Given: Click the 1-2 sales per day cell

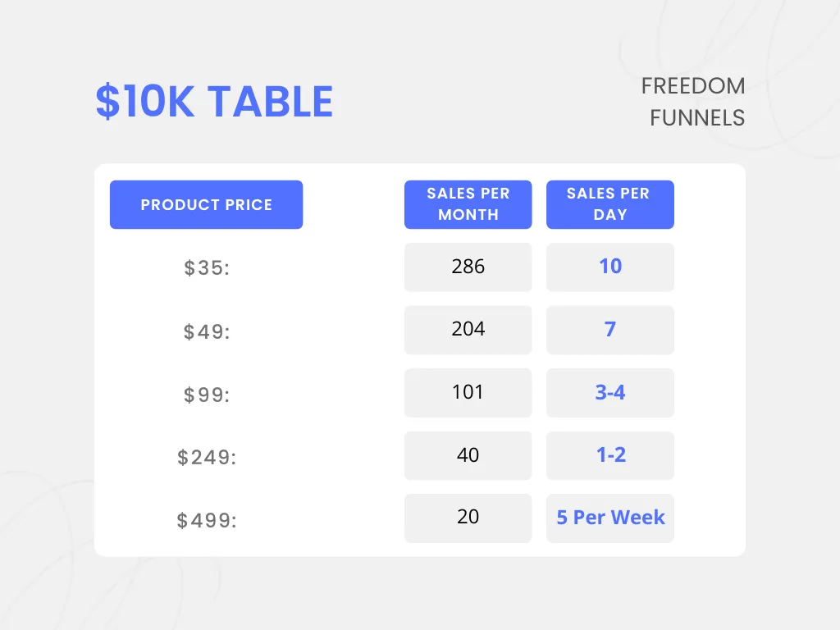Looking at the screenshot, I should 609,455.
